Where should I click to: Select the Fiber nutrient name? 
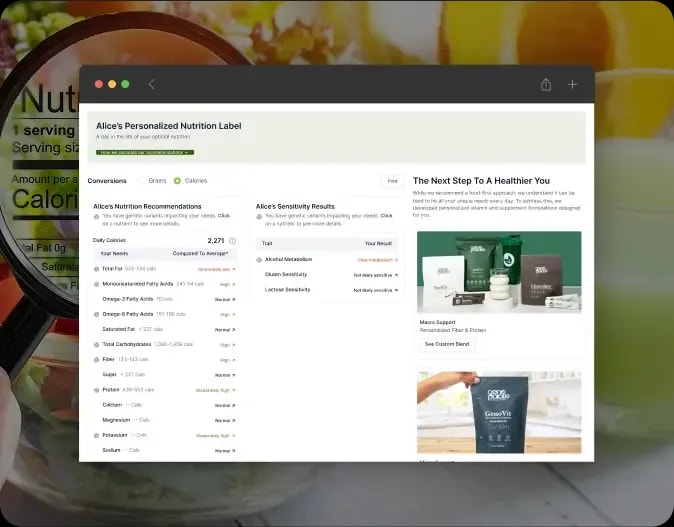pyautogui.click(x=108, y=359)
